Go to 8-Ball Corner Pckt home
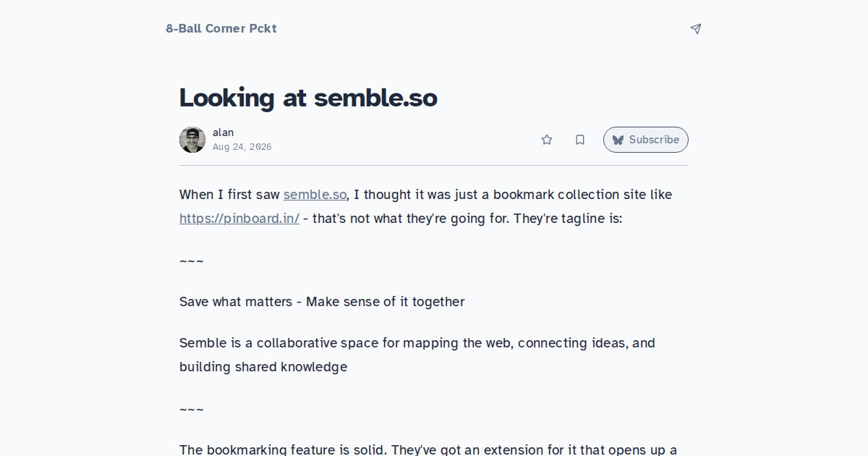868x456 pixels. 221,29
